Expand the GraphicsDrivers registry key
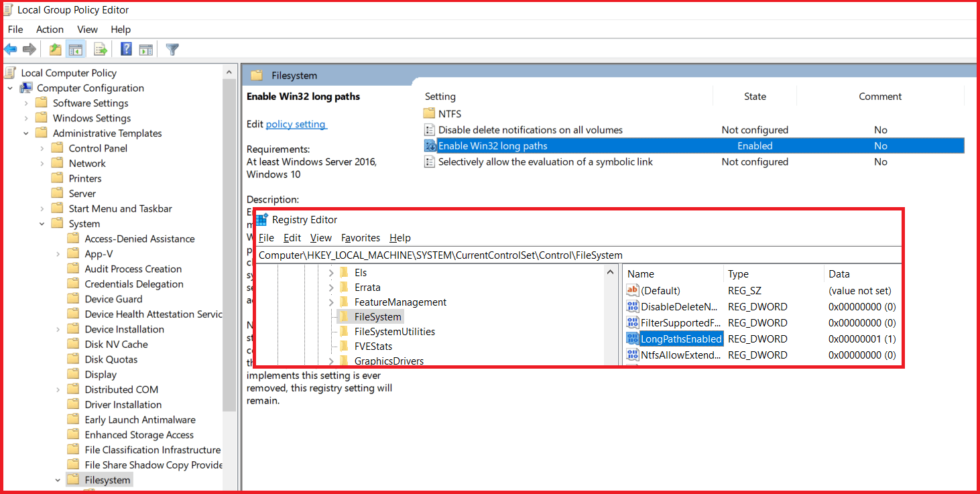 click(331, 361)
